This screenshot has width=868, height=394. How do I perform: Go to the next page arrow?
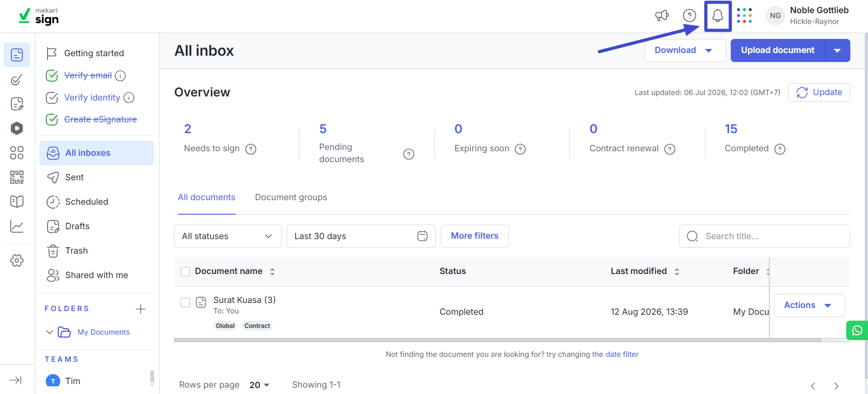click(836, 386)
